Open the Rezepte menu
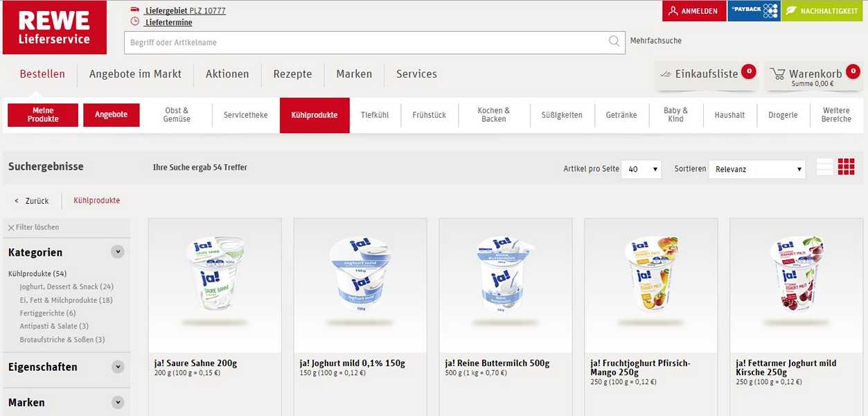This screenshot has height=416, width=868. click(x=292, y=74)
